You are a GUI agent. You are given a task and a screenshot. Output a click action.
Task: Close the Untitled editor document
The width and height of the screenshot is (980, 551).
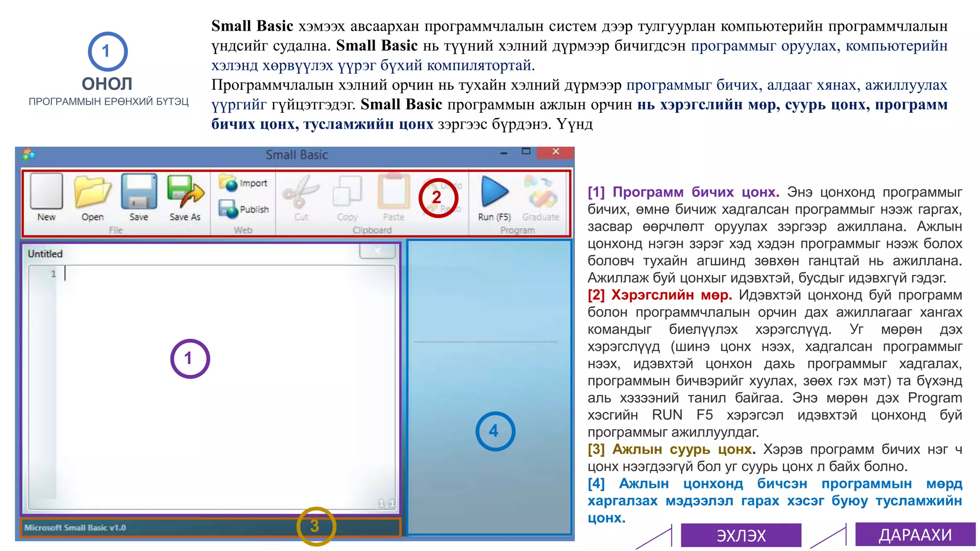point(378,251)
